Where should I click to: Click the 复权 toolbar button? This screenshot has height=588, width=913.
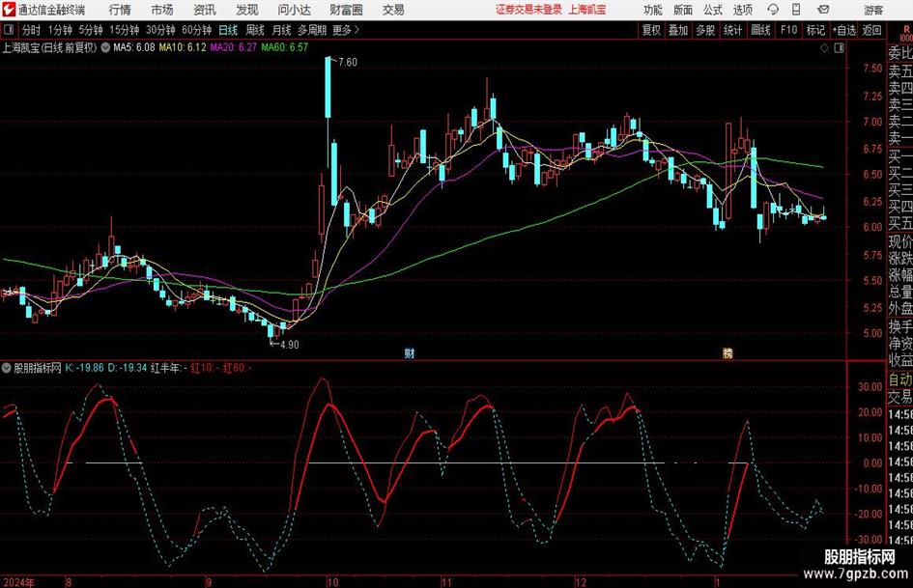(x=651, y=30)
